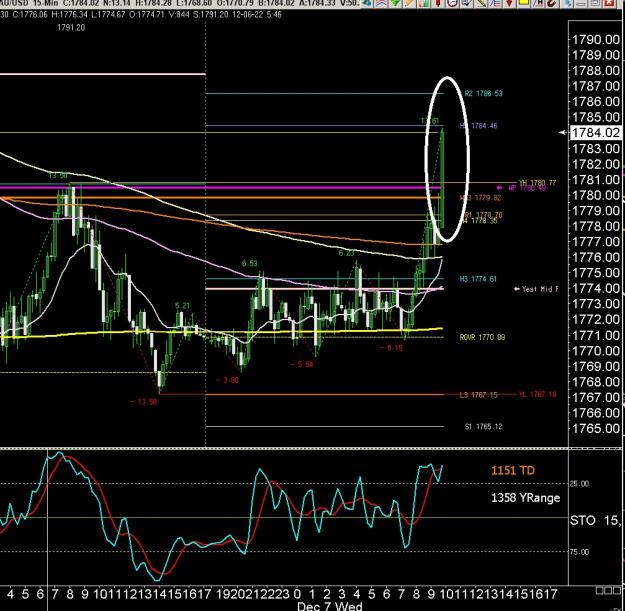
Task: Click the 1765.00 price axis value
Action: coord(596,428)
